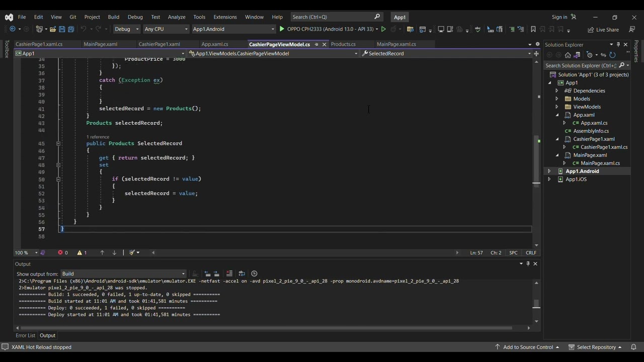Click the code cleanup broom icon
Viewport: 644px width, 362px height.
tap(132, 253)
